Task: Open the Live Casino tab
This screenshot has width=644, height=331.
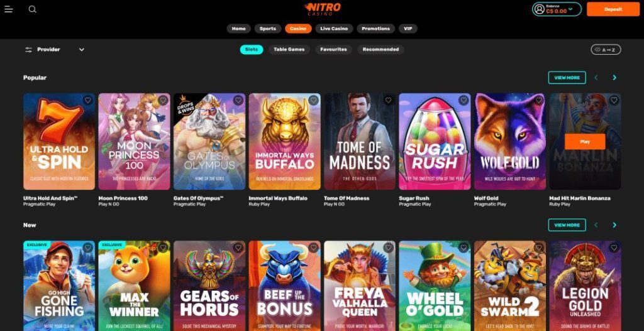Action: point(334,29)
